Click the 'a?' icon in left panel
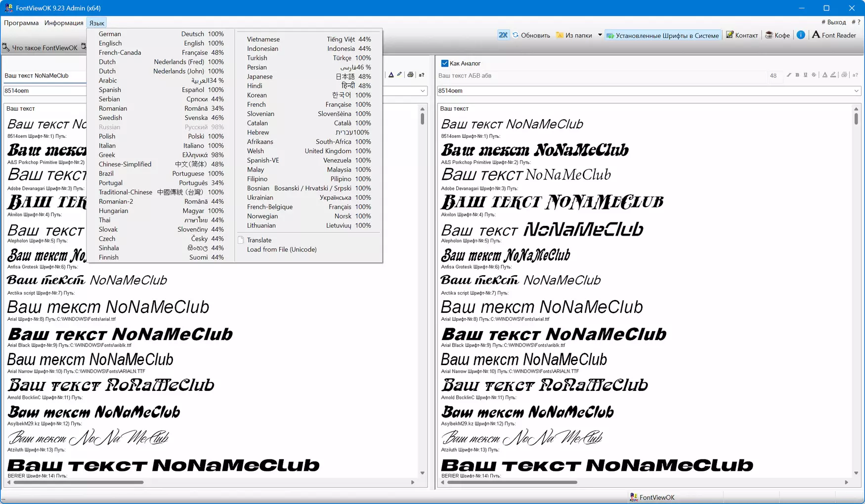 click(x=422, y=75)
